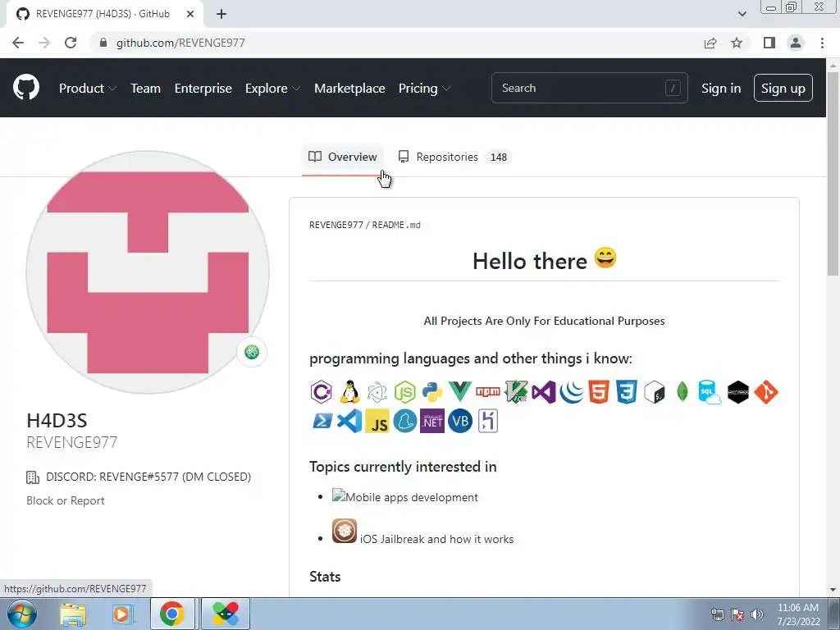Click the Block or Report link
Image resolution: width=840 pixels, height=630 pixels.
(66, 500)
